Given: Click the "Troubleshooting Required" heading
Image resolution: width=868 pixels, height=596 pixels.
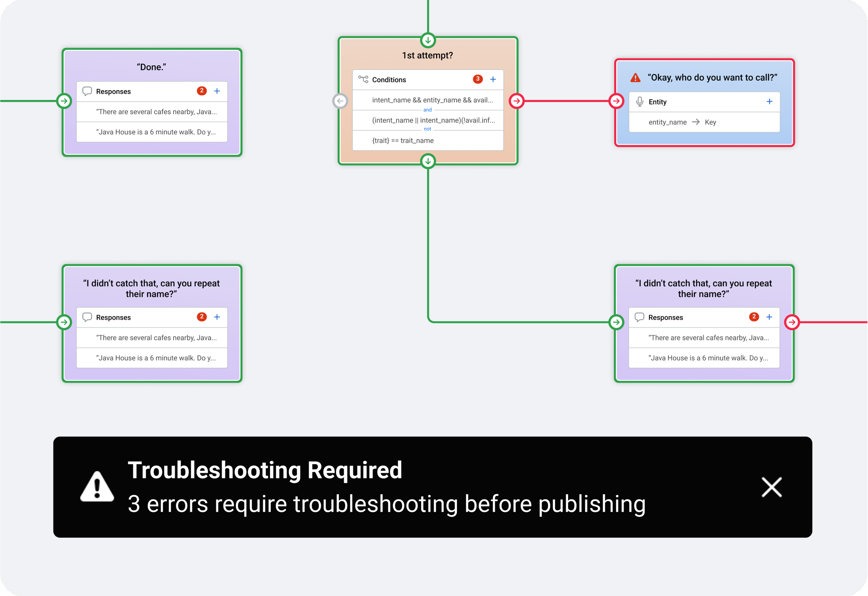Looking at the screenshot, I should (265, 470).
